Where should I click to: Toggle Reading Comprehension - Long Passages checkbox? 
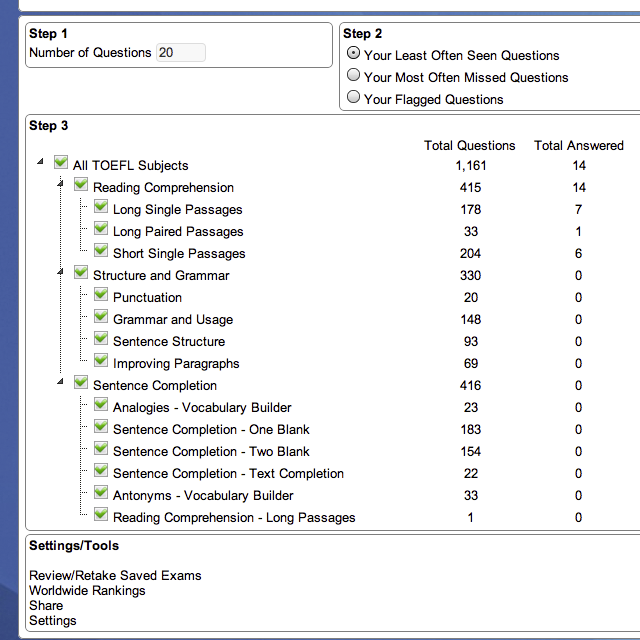point(101,515)
